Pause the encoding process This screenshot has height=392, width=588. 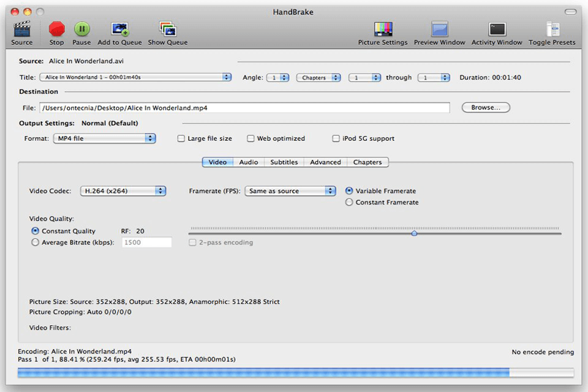[x=81, y=29]
